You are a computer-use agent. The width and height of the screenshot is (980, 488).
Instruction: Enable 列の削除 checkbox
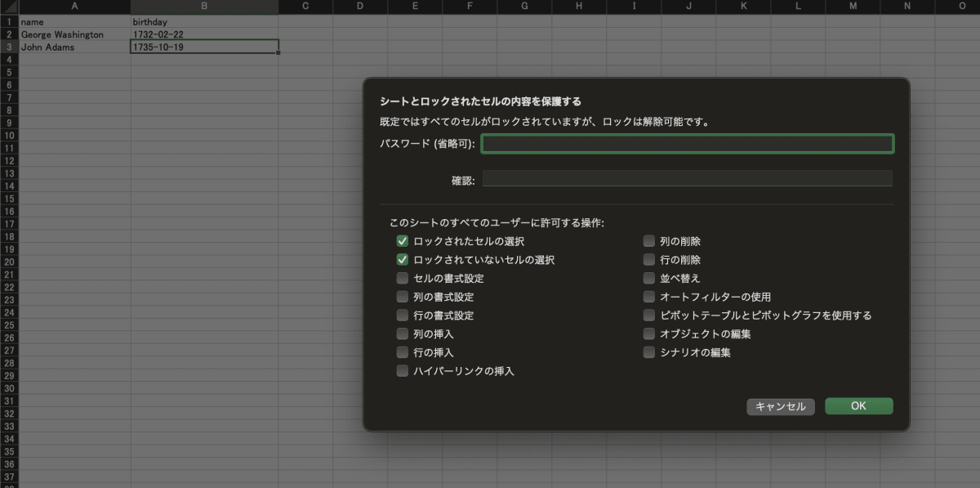tap(648, 241)
